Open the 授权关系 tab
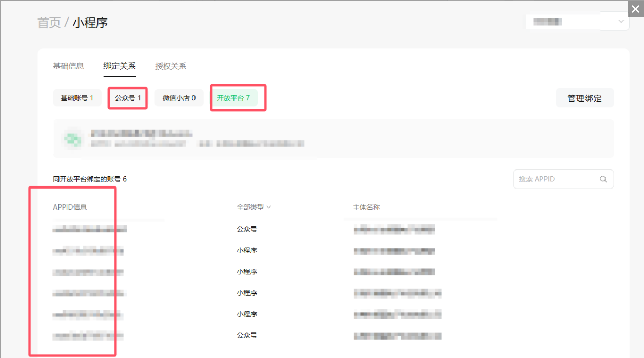This screenshot has height=358, width=644. (x=171, y=66)
